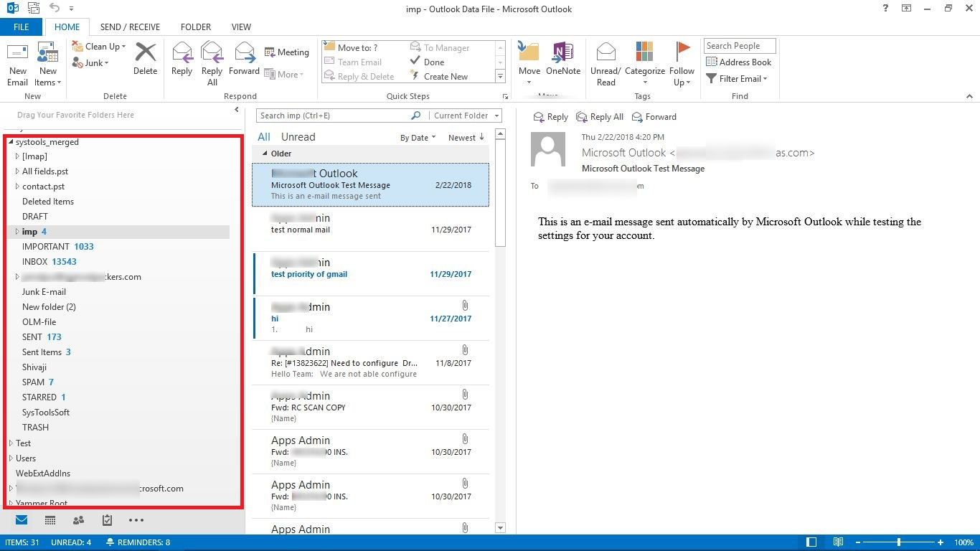Switch to the VIEW ribbon tab
980x551 pixels.
[241, 27]
